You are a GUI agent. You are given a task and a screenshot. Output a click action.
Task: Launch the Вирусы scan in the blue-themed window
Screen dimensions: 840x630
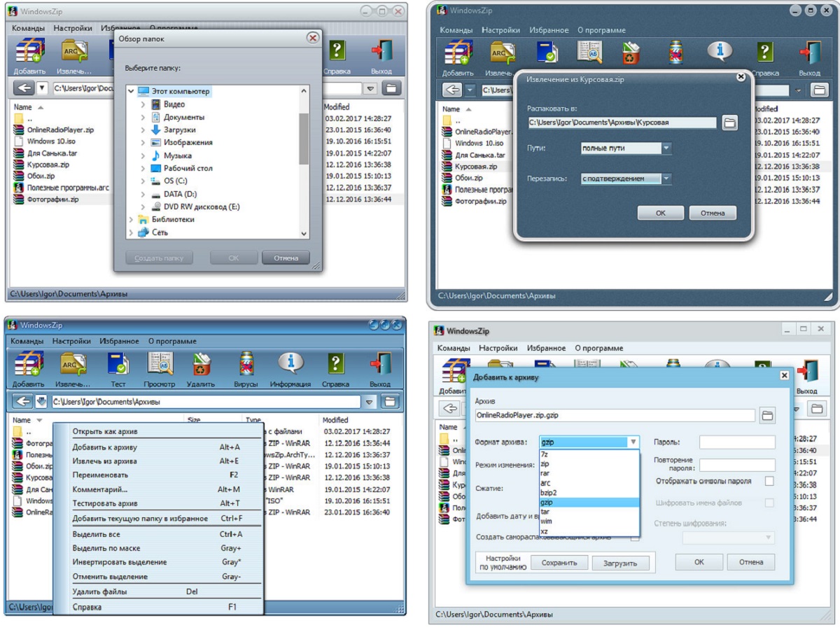pos(245,365)
